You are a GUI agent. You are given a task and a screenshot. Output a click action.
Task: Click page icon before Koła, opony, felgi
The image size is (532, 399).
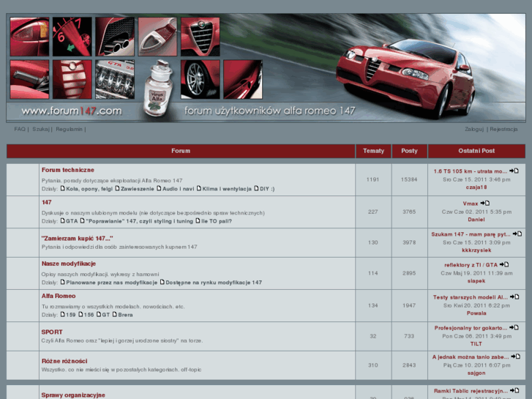click(62, 188)
